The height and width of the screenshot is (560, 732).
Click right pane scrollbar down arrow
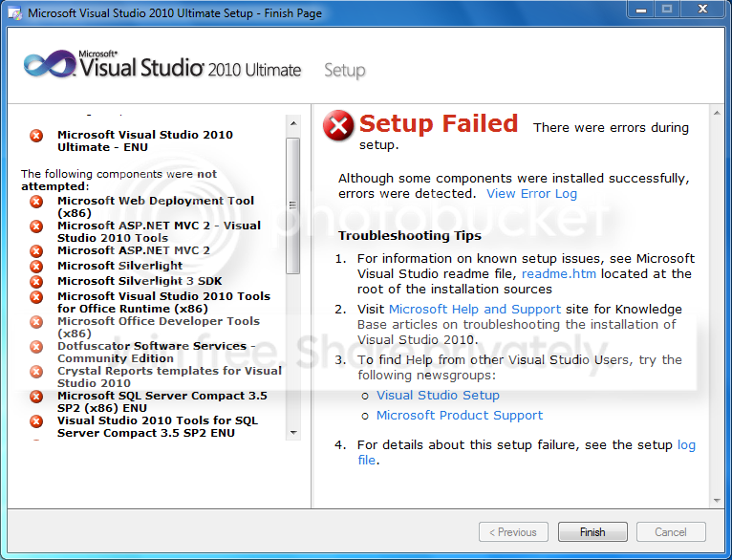click(x=717, y=501)
